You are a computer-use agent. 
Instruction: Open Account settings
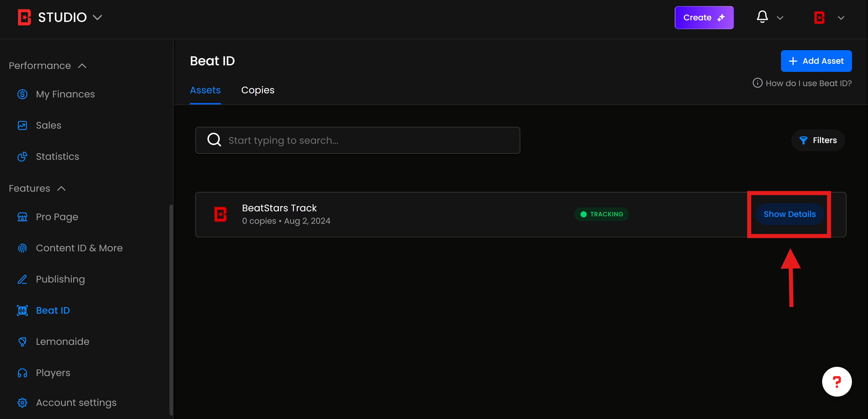[76, 403]
